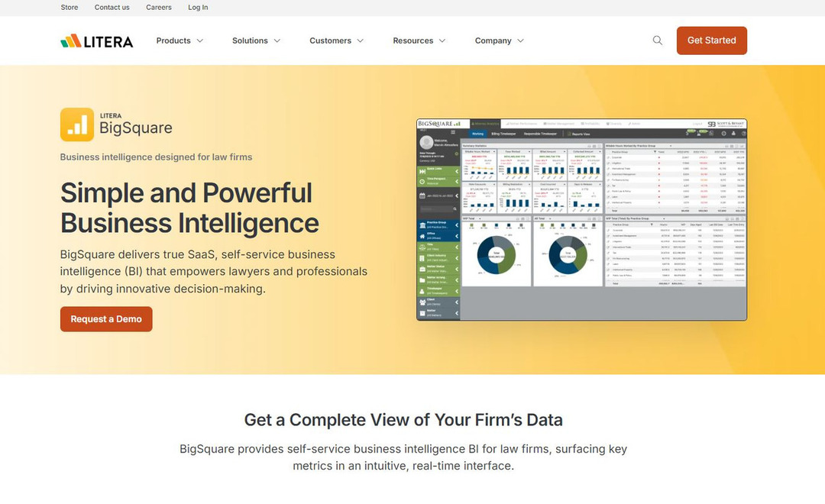Open the Company navigation item
This screenshot has width=825, height=504.
click(x=493, y=40)
